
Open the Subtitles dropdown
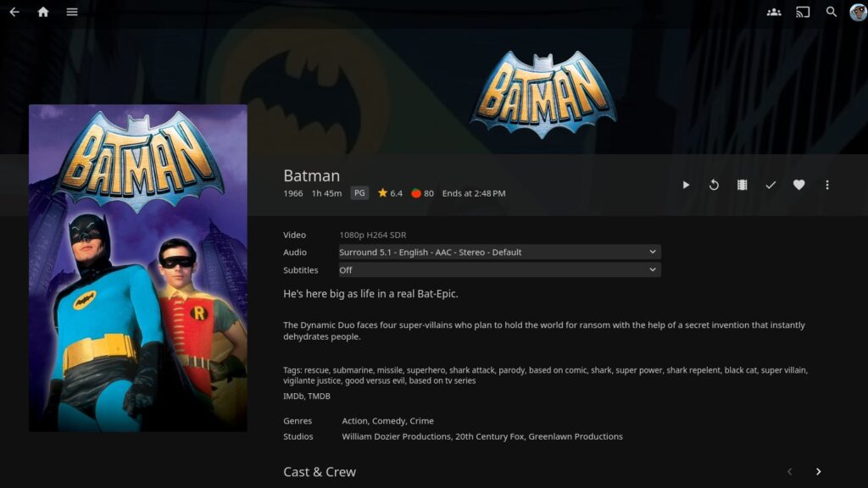(499, 270)
